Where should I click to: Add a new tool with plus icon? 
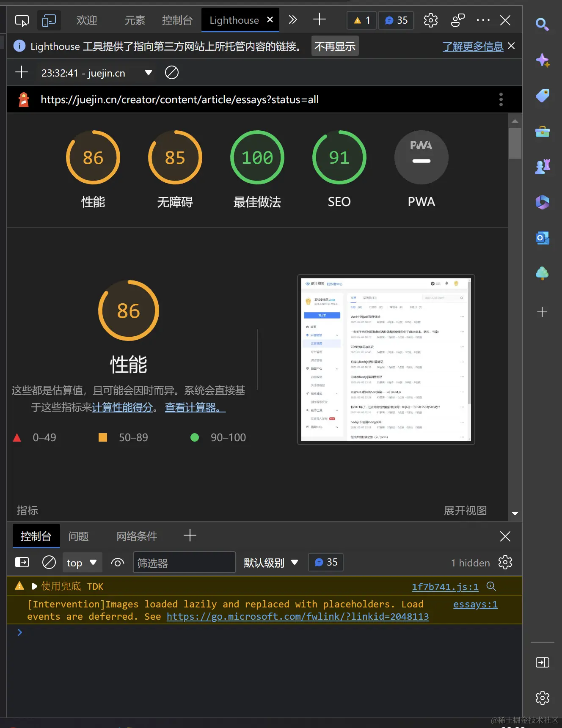(320, 19)
